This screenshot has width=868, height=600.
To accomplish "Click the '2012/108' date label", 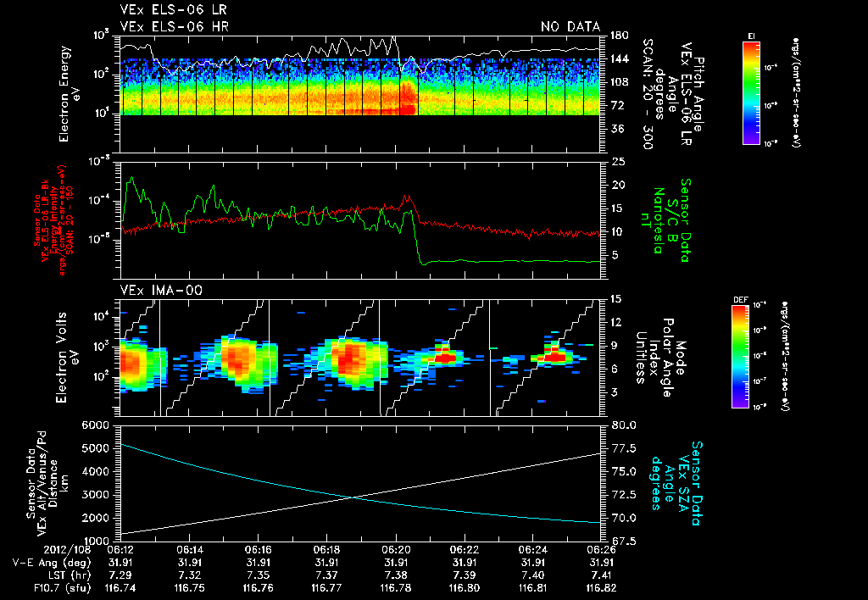I will [66, 550].
